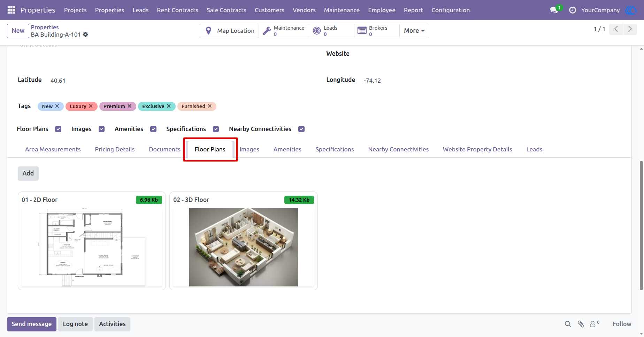Toggle the Specifications checkbox
Screen dimensions: 644x337
point(216,129)
